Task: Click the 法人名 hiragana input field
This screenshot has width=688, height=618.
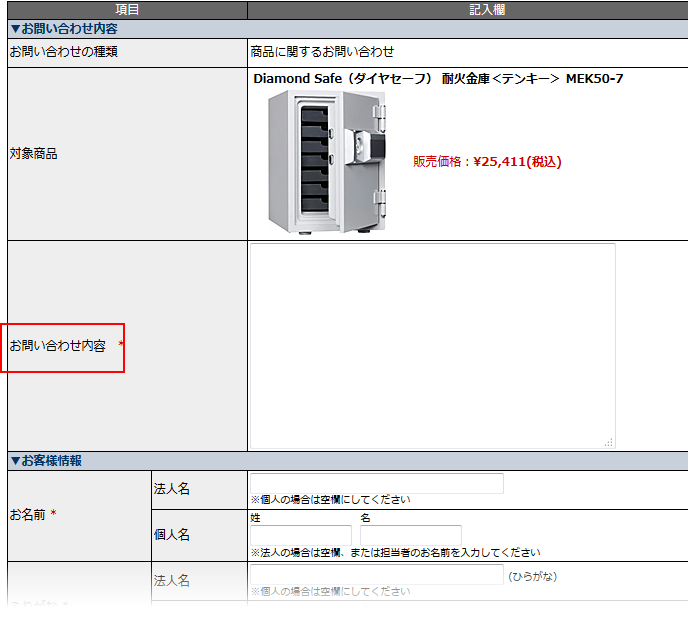Action: pos(376,575)
